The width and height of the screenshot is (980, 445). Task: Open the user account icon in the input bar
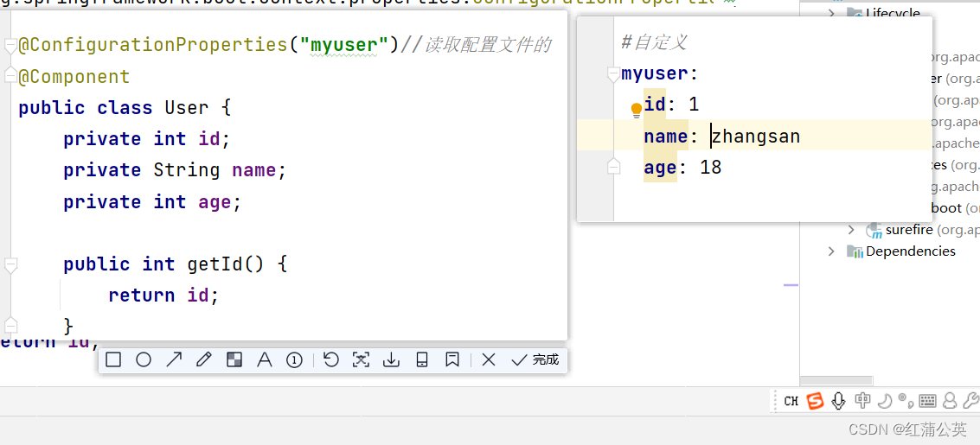point(950,401)
